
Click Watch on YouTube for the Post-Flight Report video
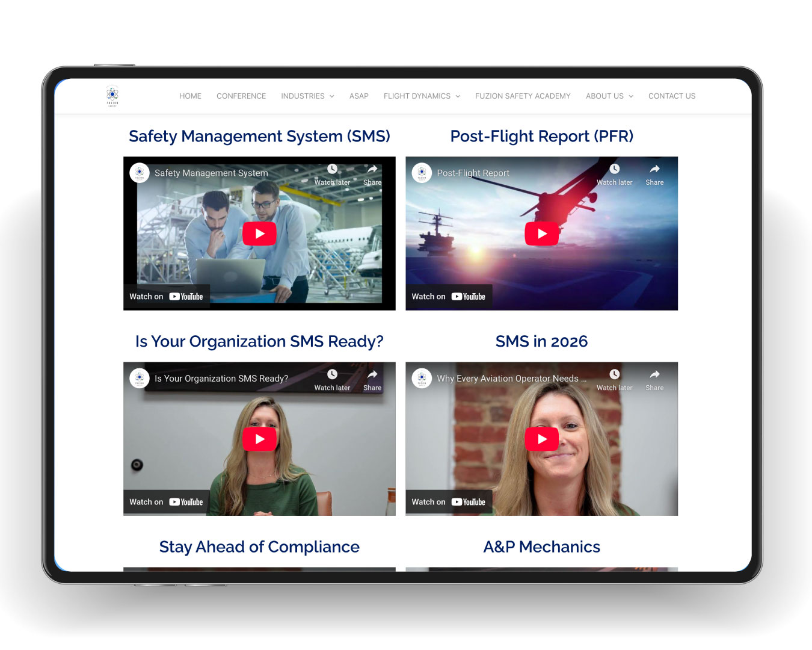click(449, 296)
